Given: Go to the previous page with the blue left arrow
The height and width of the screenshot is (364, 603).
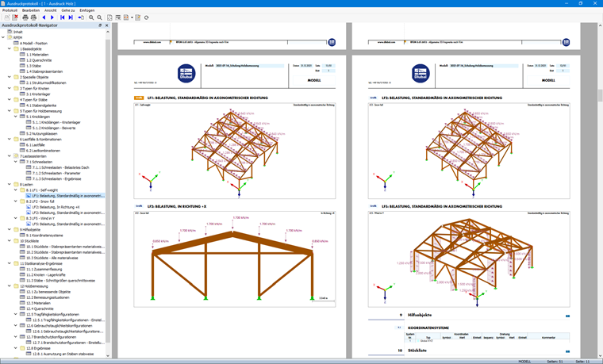Looking at the screenshot, I should tap(44, 17).
